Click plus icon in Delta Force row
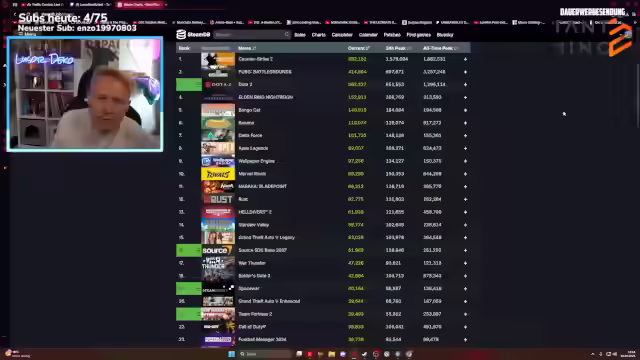This screenshot has height=360, width=640. 465,136
